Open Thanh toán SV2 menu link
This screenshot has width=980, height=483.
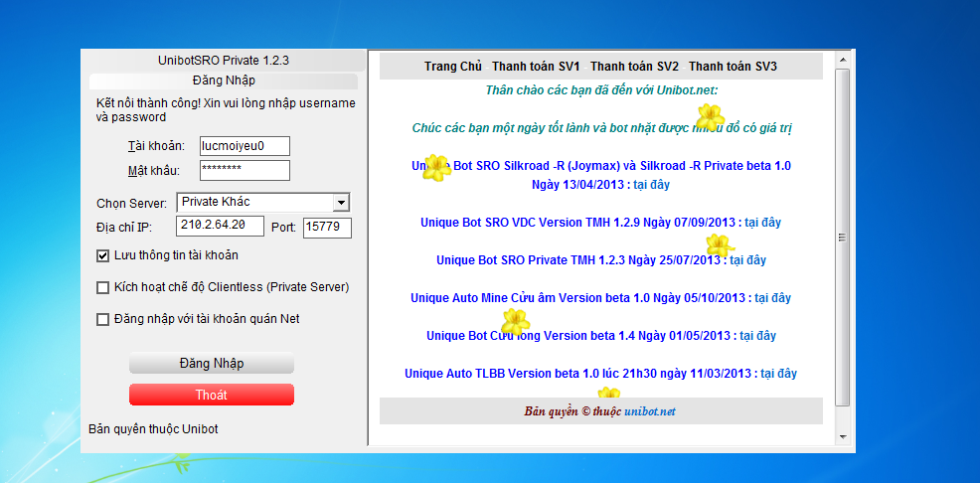(x=634, y=67)
